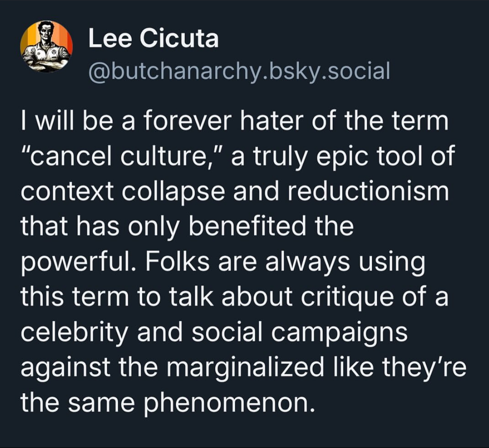Open the @butchanarchy.bsky.social handle
Viewport: 489px width, 448px height.
(239, 71)
